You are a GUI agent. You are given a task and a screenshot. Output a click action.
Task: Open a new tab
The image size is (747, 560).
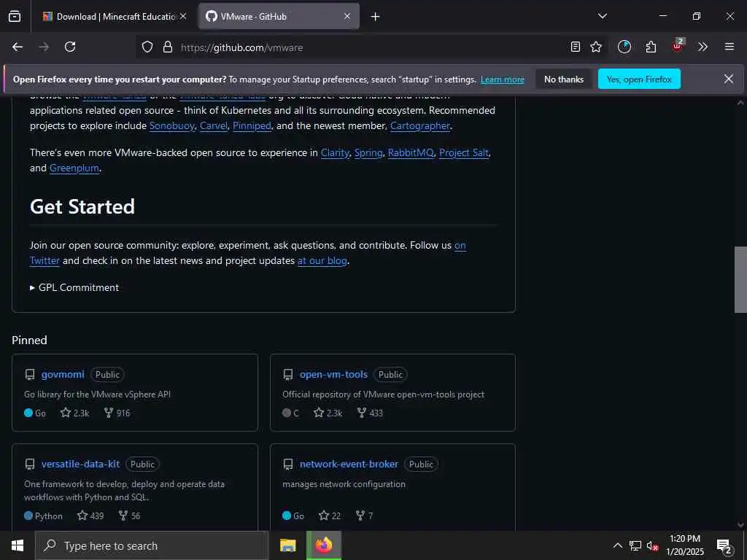coord(376,17)
